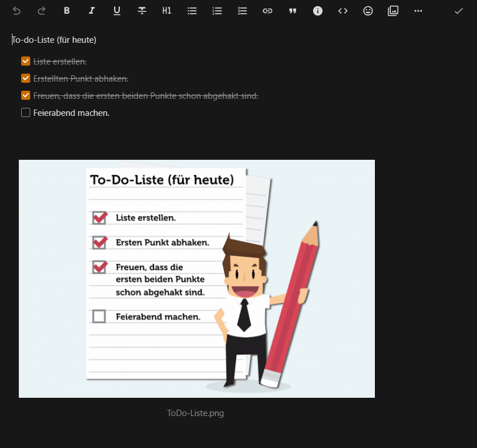This screenshot has height=448, width=477.
Task: Apply H1 heading style
Action: pyautogui.click(x=167, y=11)
